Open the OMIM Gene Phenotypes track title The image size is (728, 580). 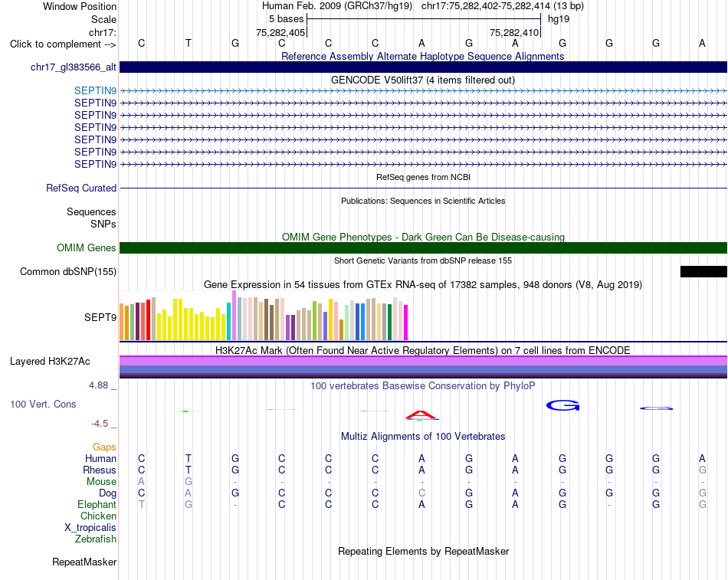pos(424,237)
